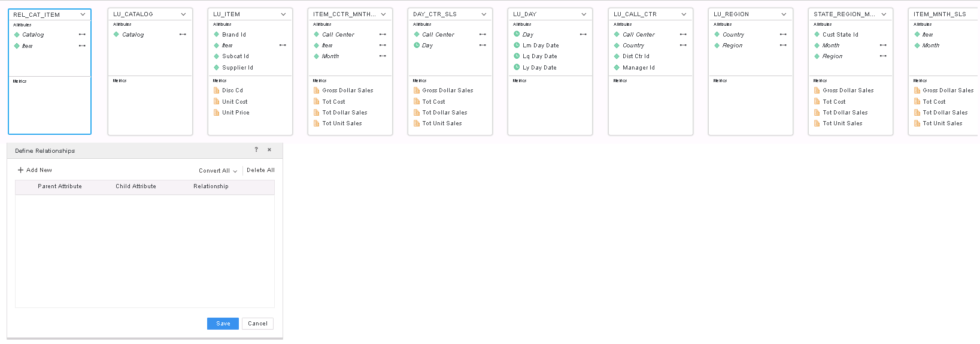
Task: Click the Disc Cd metric icon
Action: pos(217,90)
